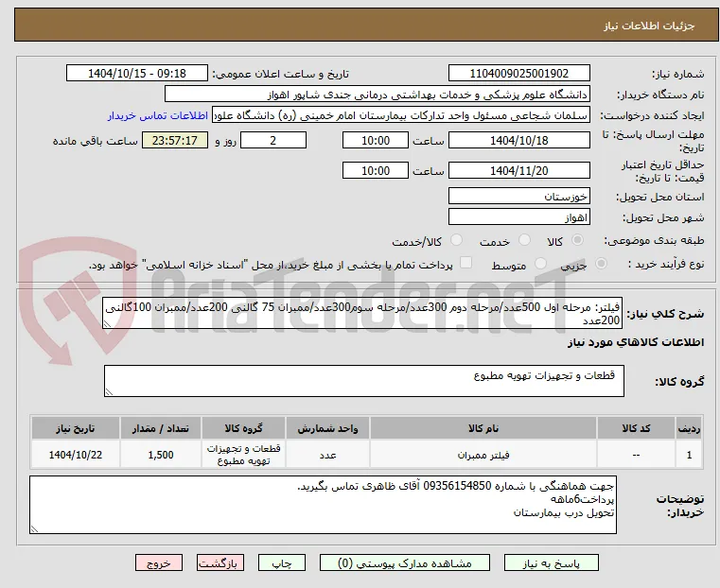Click the 'گروه کالا' column header
720x588 pixels.
click(x=243, y=428)
